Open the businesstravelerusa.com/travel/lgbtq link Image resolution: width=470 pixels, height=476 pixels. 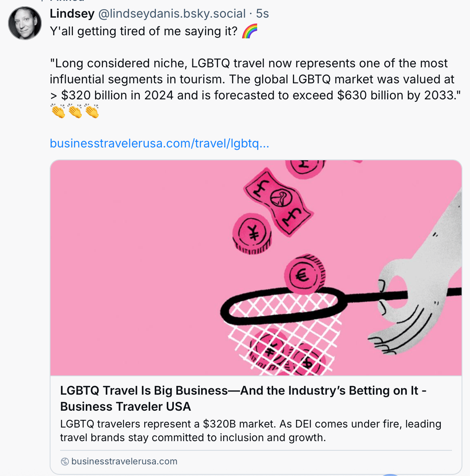pyautogui.click(x=159, y=143)
